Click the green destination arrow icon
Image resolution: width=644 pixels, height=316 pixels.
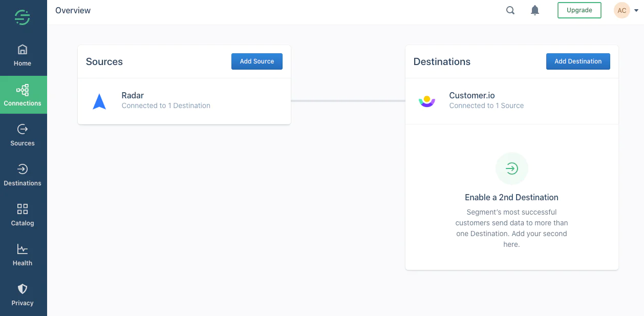[x=511, y=168]
